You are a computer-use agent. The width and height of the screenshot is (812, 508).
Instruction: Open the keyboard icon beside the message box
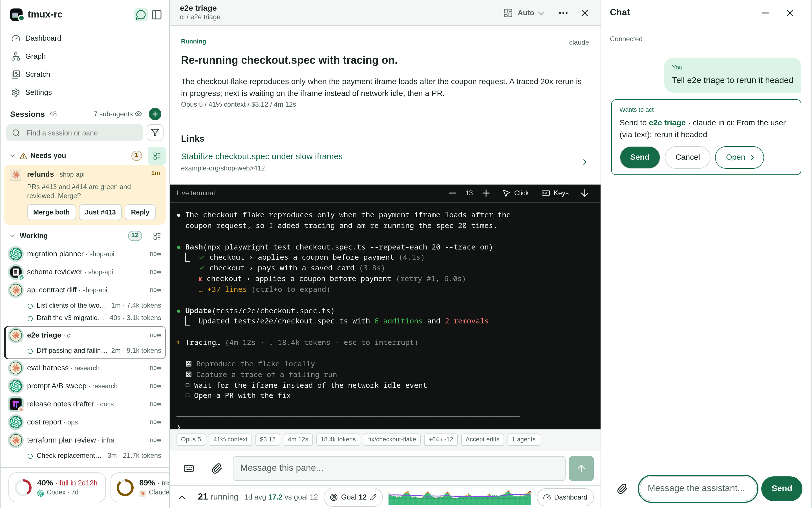pos(189,468)
